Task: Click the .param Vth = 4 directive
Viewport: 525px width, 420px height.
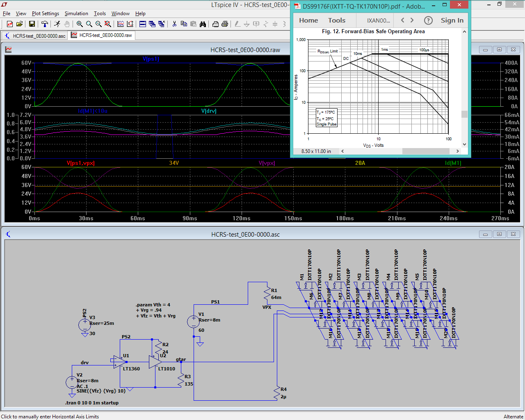Action: 153,305
